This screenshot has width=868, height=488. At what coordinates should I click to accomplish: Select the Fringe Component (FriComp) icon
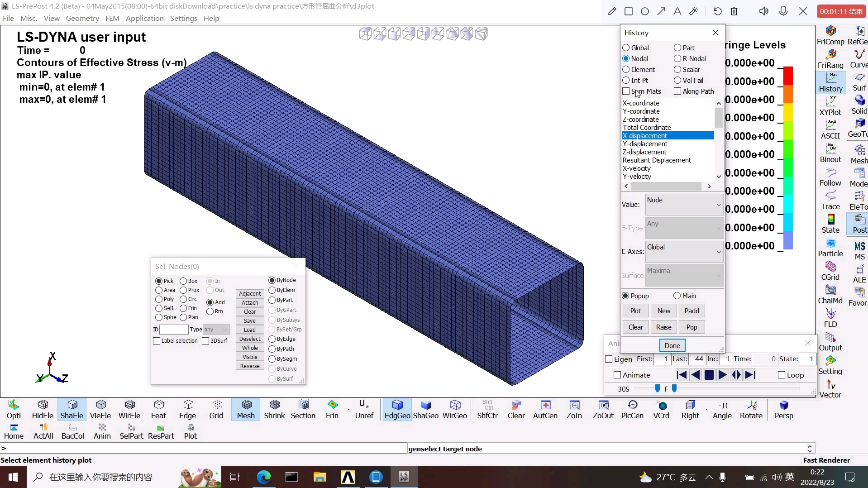click(x=830, y=35)
